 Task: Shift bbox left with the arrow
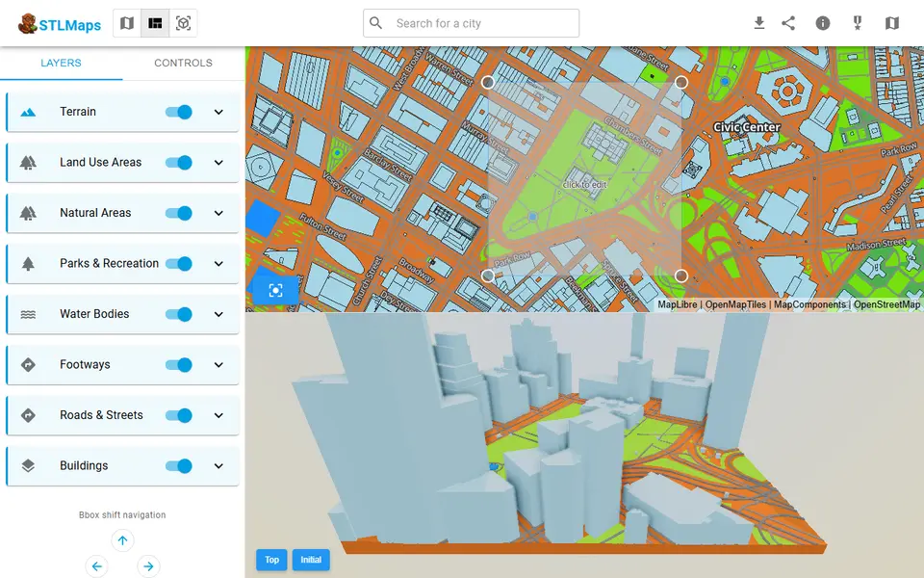coord(96,566)
